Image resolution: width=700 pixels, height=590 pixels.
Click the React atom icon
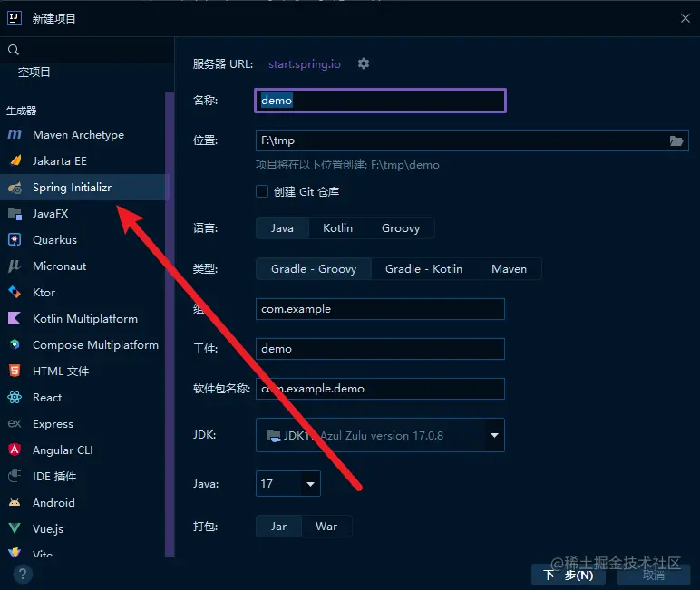[x=15, y=397]
